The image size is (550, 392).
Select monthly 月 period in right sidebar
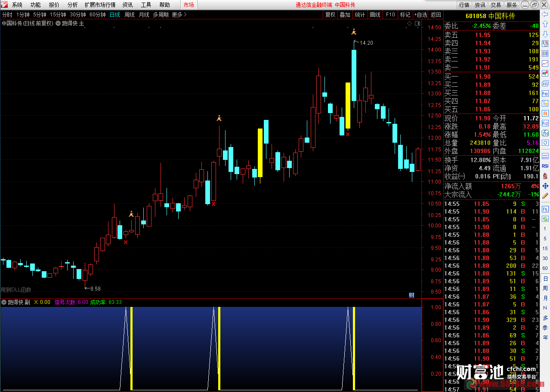pos(545,298)
